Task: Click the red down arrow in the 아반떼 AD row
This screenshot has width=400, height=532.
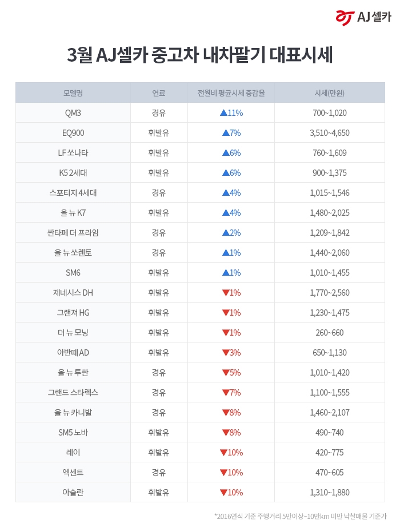Action: pos(226,353)
